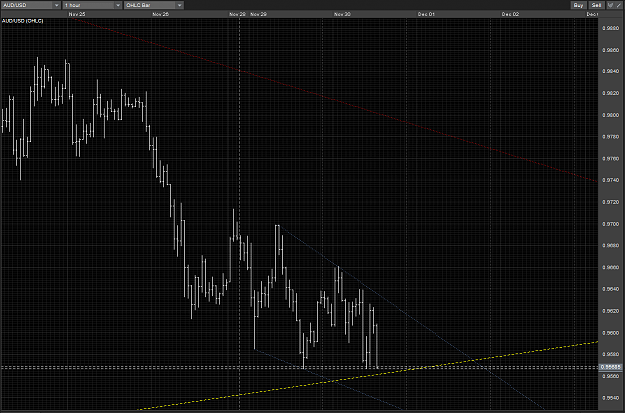Click the 0.9800 price axis label
The height and width of the screenshot is (413, 625).
[x=611, y=115]
